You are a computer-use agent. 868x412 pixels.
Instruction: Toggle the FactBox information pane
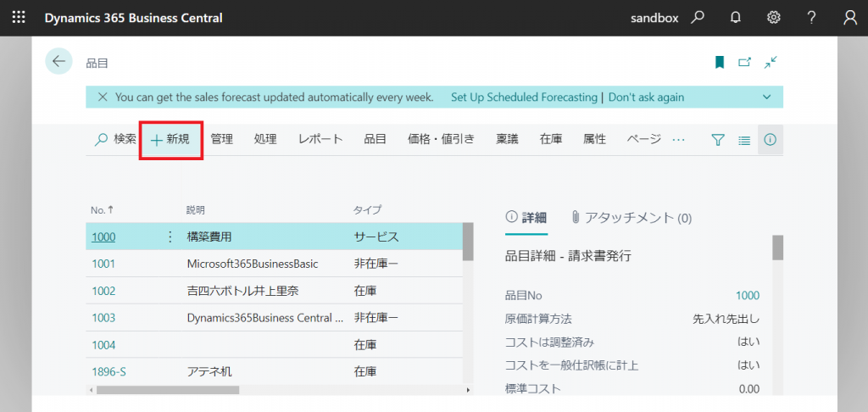tap(770, 140)
